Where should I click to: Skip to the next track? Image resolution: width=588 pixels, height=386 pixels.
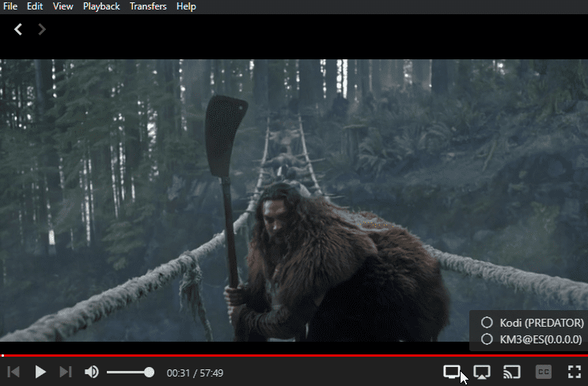pos(66,372)
